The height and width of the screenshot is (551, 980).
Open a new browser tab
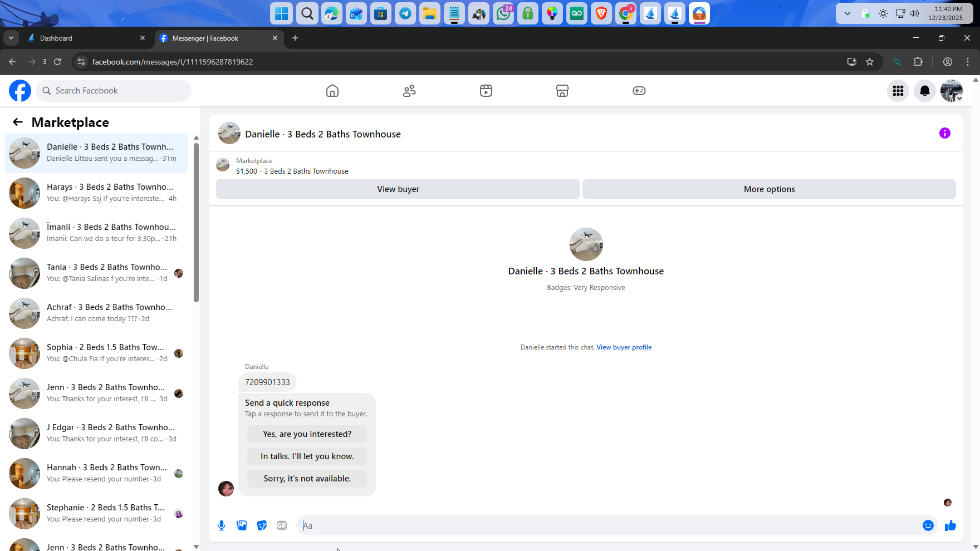[x=295, y=38]
